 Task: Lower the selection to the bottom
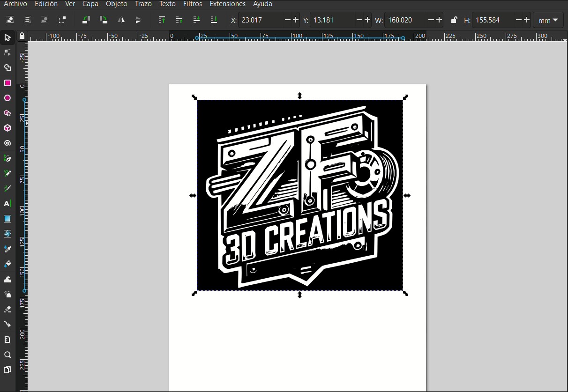click(x=214, y=20)
